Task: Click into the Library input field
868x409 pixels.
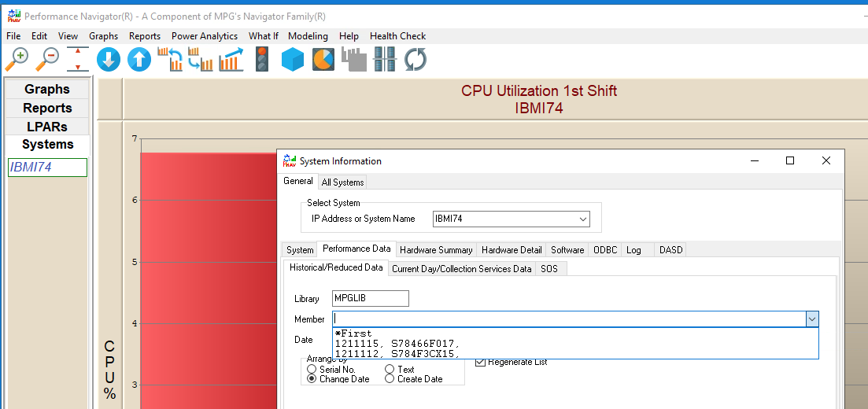Action: pos(371,298)
